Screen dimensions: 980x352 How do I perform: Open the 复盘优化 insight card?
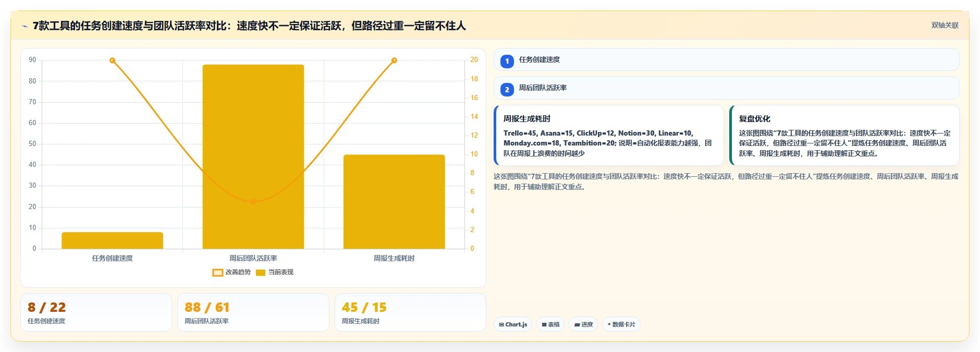[844, 136]
